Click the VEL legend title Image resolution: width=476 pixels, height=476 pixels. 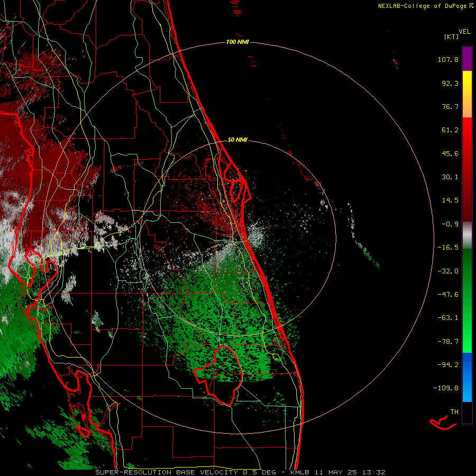click(464, 32)
